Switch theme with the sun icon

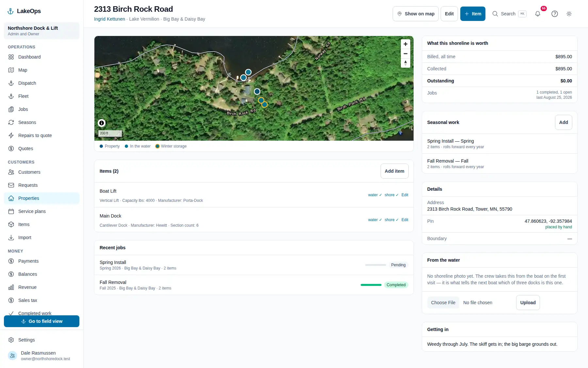click(x=569, y=14)
